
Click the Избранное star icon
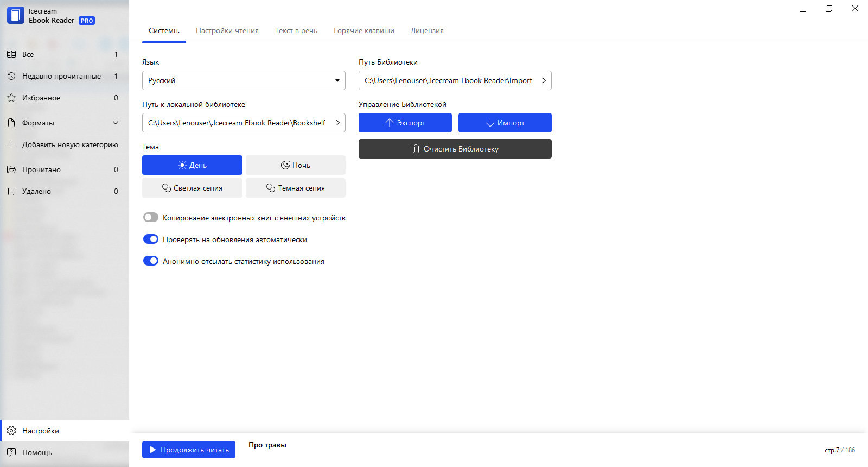11,98
